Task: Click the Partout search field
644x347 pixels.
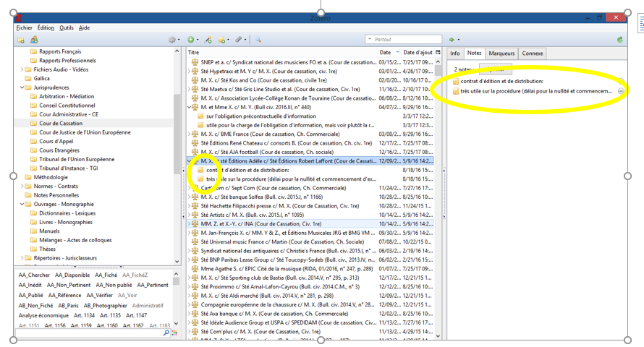Action: coord(405,40)
